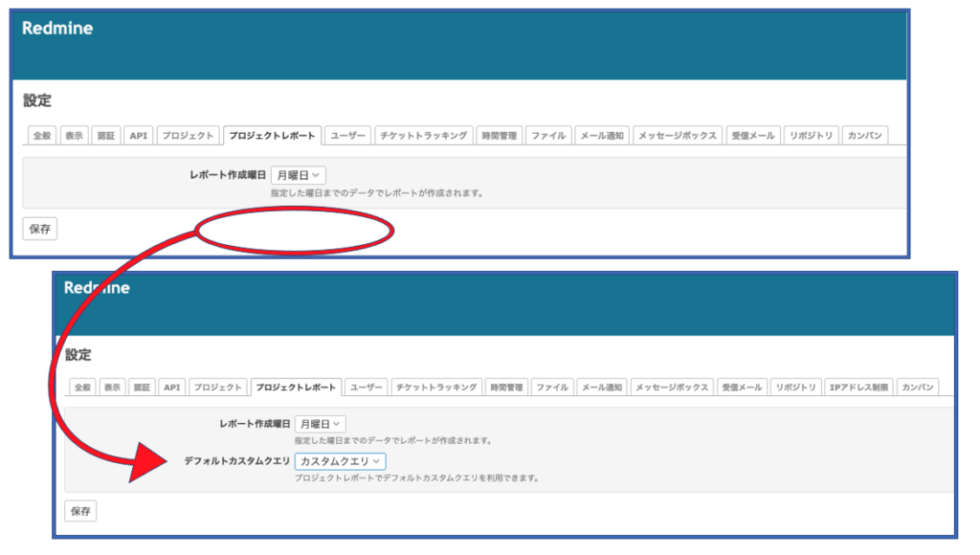Open the カンバン tab in upper window
980x555 pixels.
coord(864,136)
